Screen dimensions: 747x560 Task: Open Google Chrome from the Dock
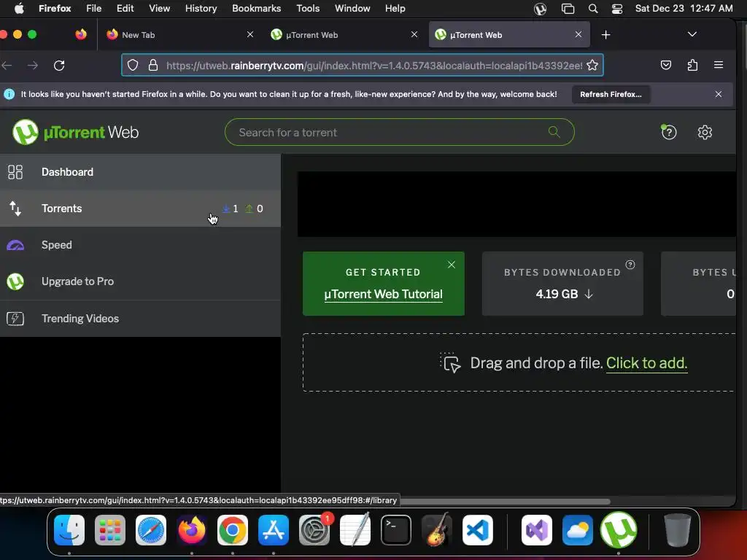pyautogui.click(x=233, y=529)
